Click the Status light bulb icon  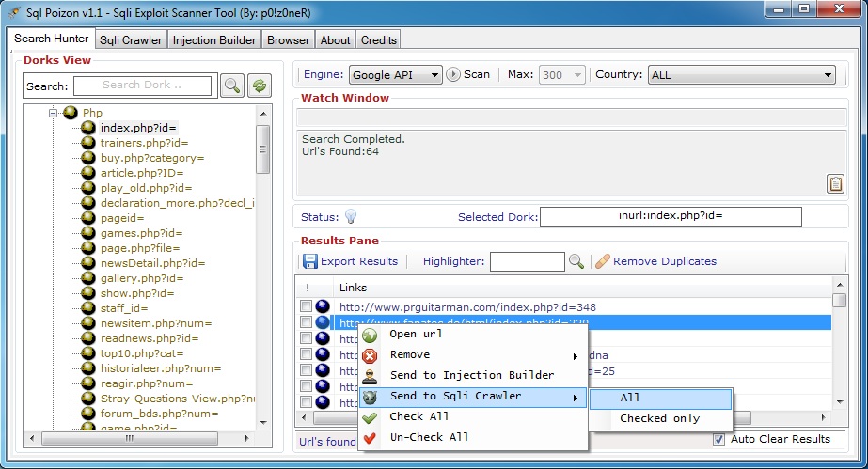click(351, 216)
